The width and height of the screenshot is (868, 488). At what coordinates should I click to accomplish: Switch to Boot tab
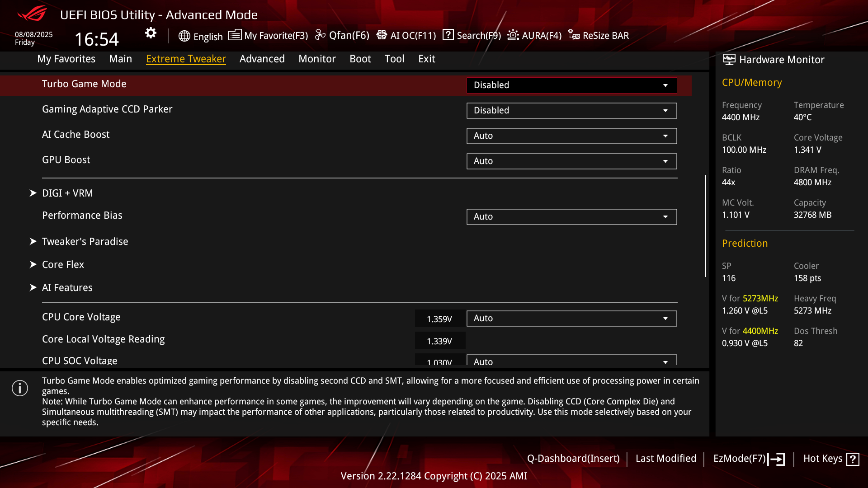360,59
